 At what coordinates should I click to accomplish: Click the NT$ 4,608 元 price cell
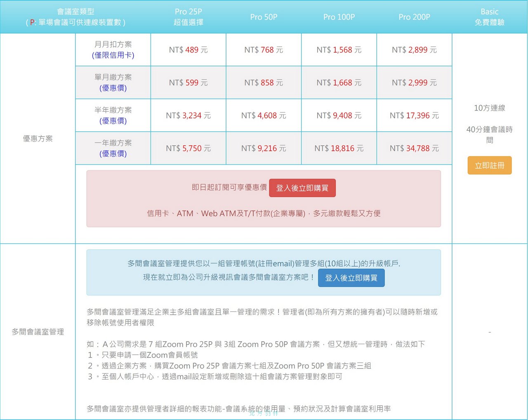(264, 116)
